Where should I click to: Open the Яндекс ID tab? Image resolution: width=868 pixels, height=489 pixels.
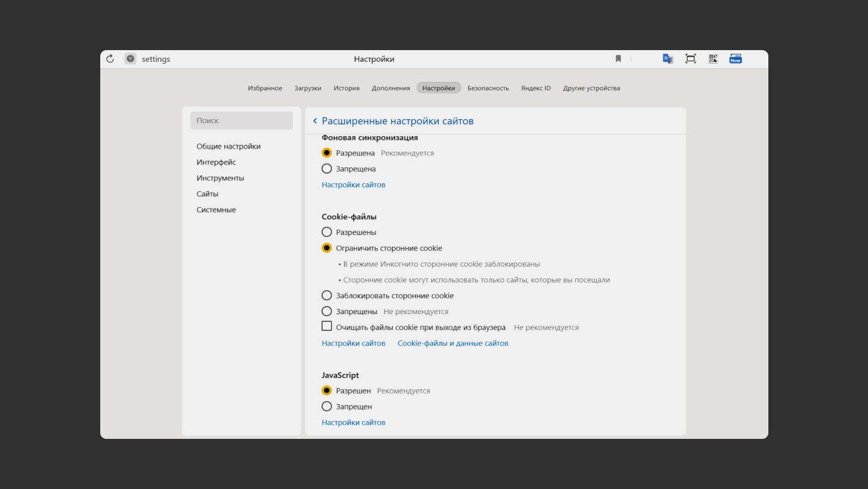coord(536,88)
